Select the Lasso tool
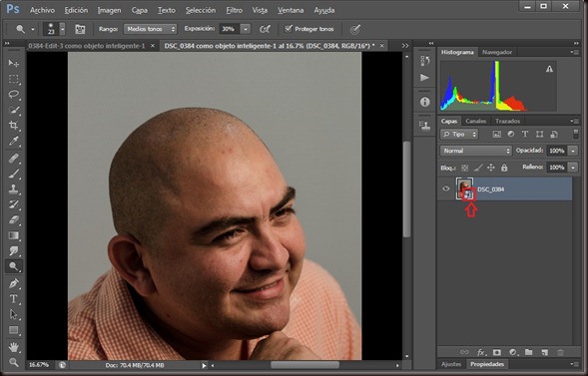The height and width of the screenshot is (376, 588). click(14, 95)
